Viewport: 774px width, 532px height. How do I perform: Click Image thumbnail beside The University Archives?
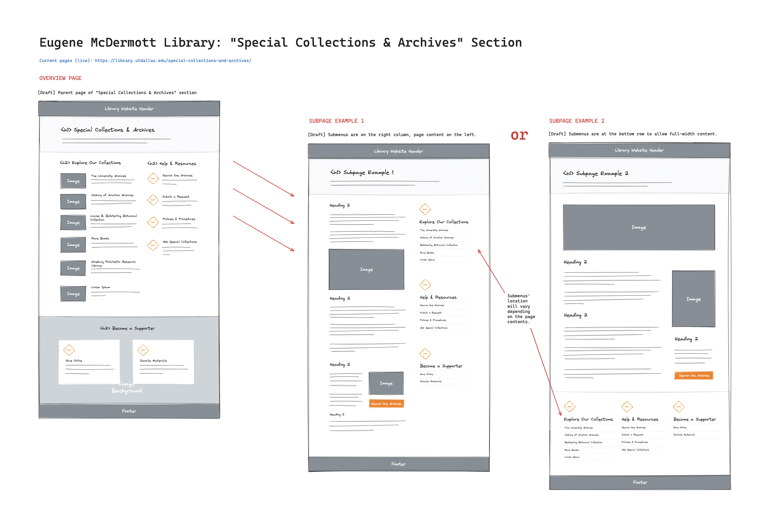[73, 181]
